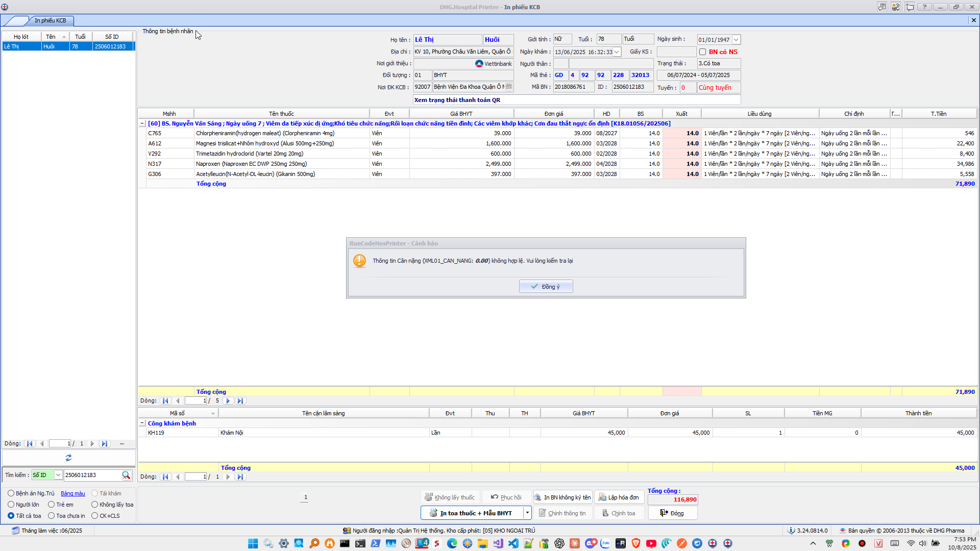
Task: Expand the In toa thuốc print options arrow
Action: click(x=527, y=513)
